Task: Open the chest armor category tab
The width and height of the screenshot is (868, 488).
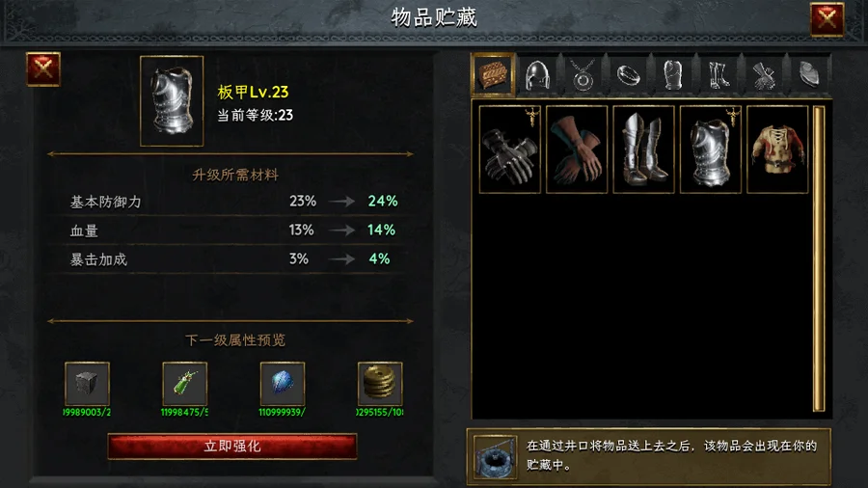Action: pos(673,74)
